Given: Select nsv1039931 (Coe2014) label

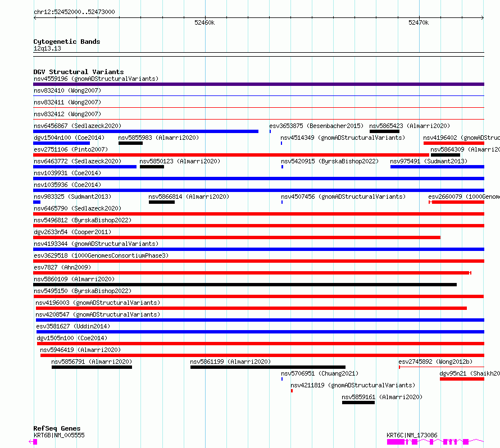Looking at the screenshot, I should click(x=67, y=173).
